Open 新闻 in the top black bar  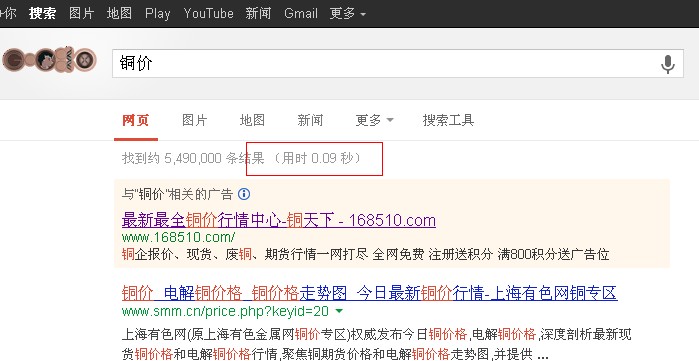point(259,13)
